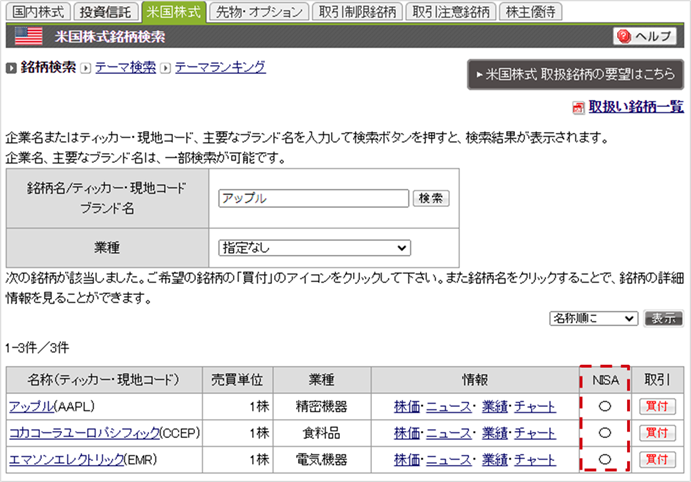Click the 1-3件／3件 result count
Image resolution: width=691 pixels, height=482 pixels.
[x=37, y=348]
